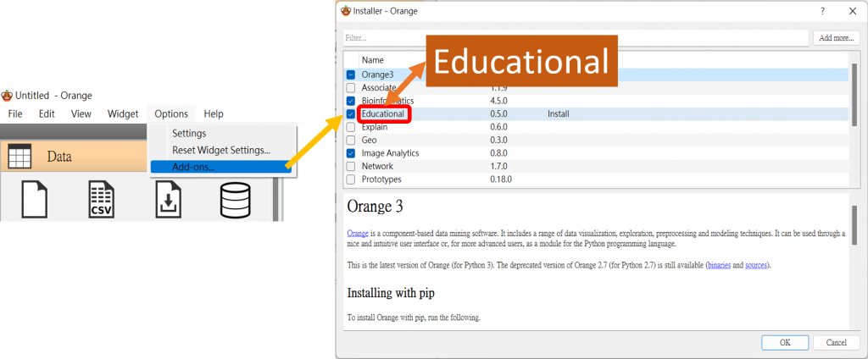The height and width of the screenshot is (359, 868).
Task: Select Add-ons... menu entry
Action: [x=221, y=167]
